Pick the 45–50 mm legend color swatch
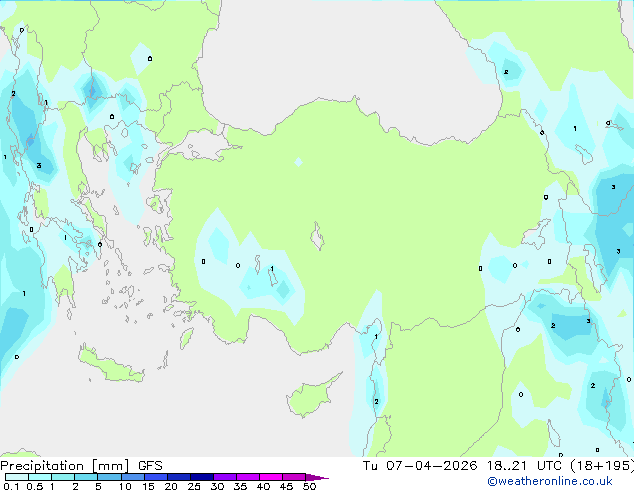 coord(294,477)
